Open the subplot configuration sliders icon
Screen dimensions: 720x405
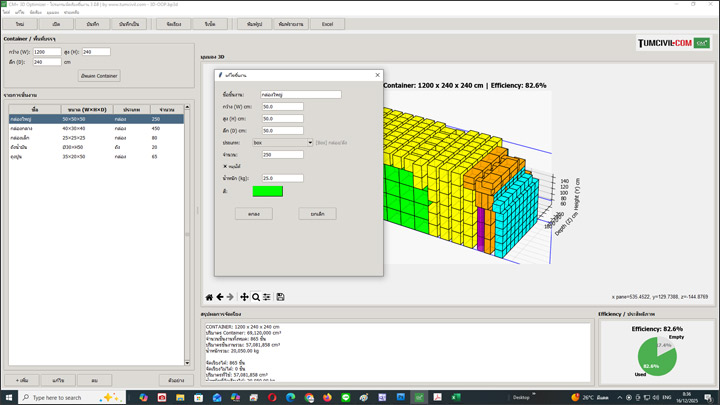pyautogui.click(x=267, y=297)
